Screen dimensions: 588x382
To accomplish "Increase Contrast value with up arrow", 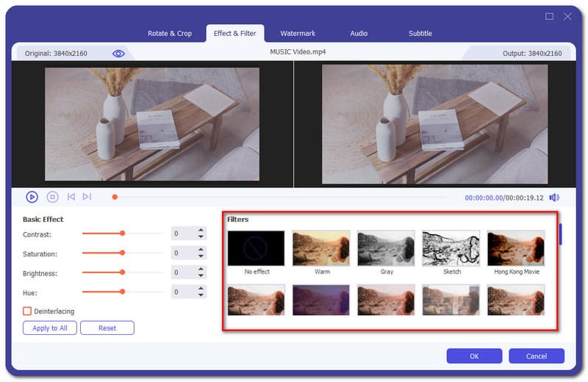I will coord(201,230).
